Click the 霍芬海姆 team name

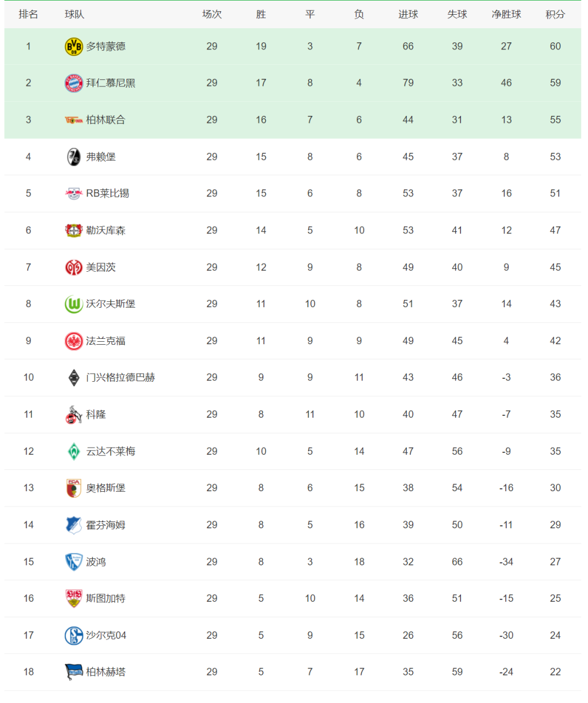pyautogui.click(x=106, y=525)
